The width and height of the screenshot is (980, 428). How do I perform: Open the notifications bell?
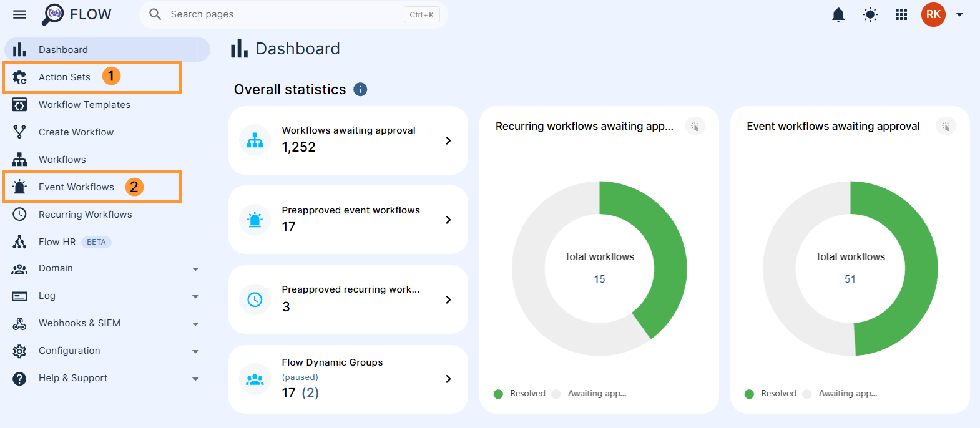pyautogui.click(x=838, y=14)
